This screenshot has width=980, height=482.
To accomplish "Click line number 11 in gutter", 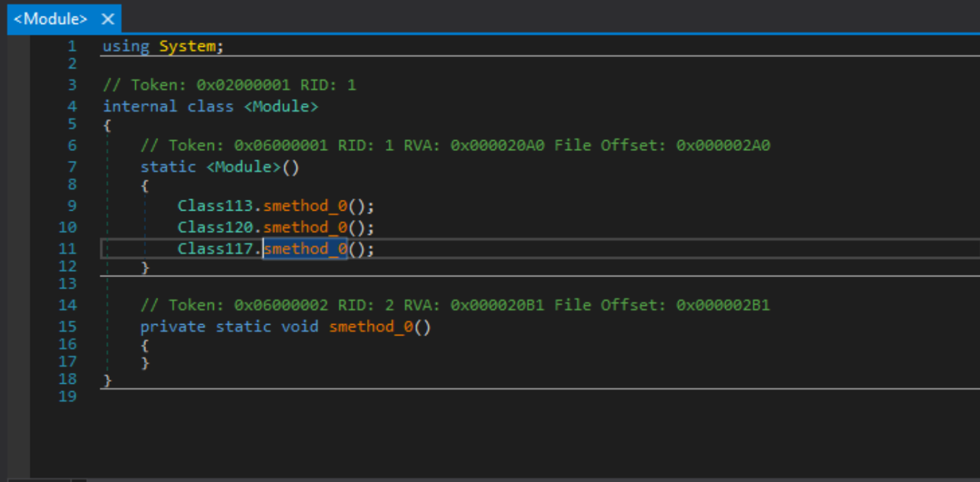I will pos(67,249).
